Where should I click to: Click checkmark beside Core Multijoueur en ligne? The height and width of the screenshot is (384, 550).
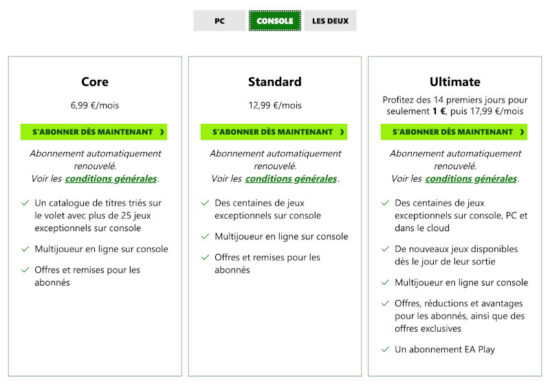[25, 249]
